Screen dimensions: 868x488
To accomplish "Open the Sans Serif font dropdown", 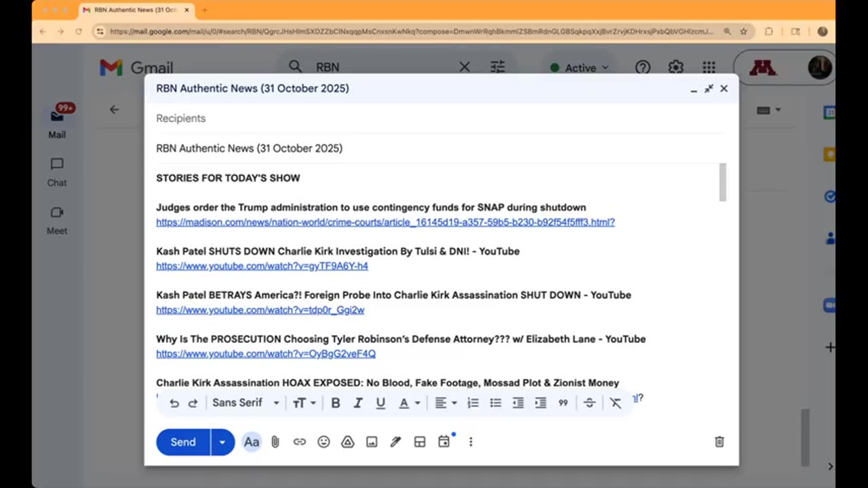I will click(x=245, y=403).
